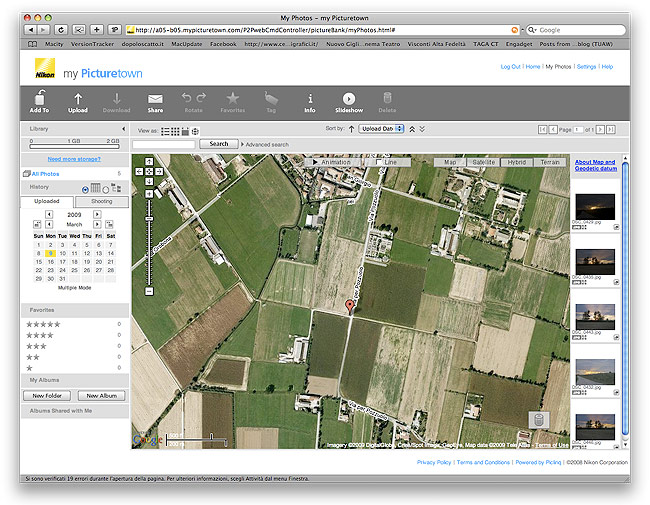Filter by one-star favorites
The height and width of the screenshot is (505, 650).
click(x=29, y=368)
